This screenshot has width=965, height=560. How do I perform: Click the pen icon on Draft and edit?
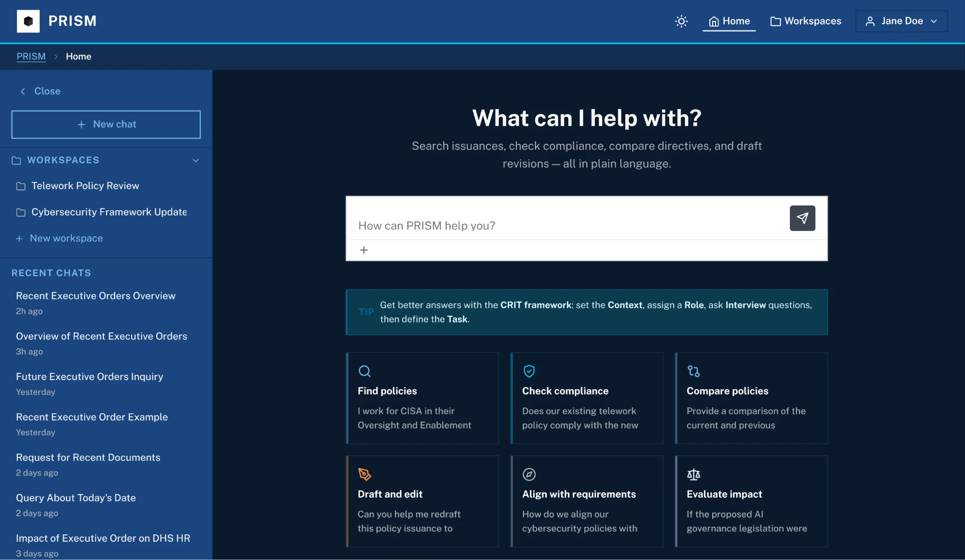365,474
